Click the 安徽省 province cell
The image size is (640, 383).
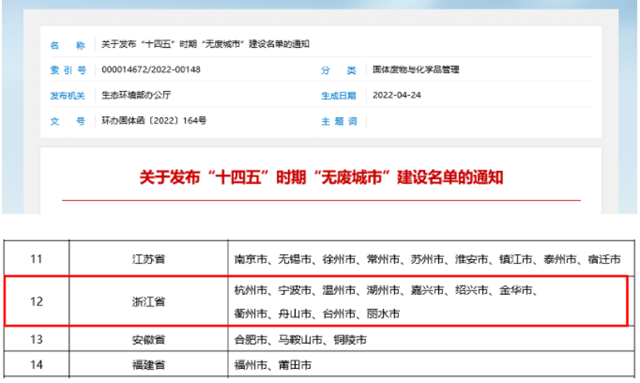(x=149, y=340)
